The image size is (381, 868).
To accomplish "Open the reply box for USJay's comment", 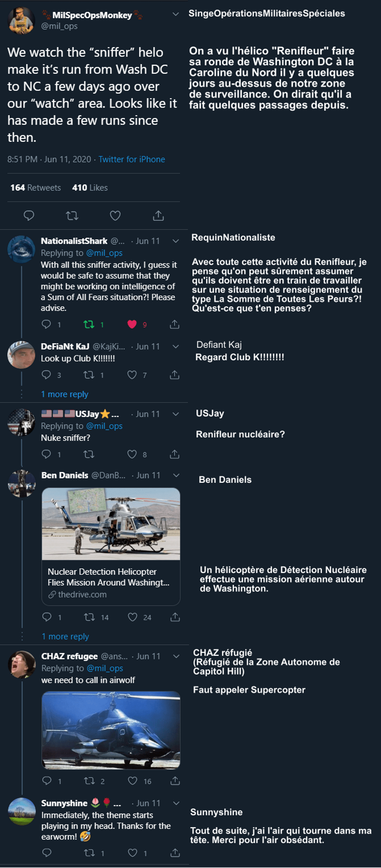I will (x=47, y=454).
